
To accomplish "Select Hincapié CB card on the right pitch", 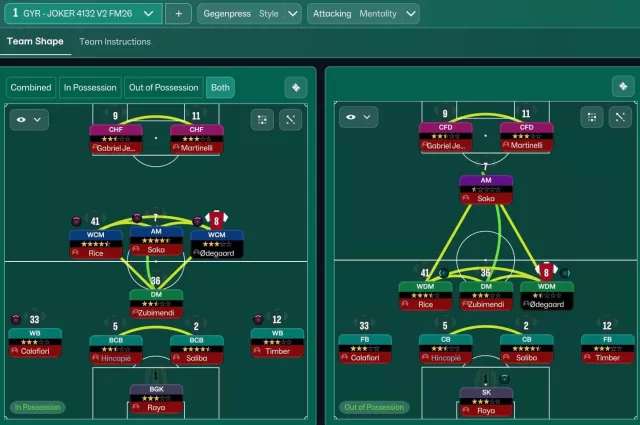I will click(x=445, y=349).
